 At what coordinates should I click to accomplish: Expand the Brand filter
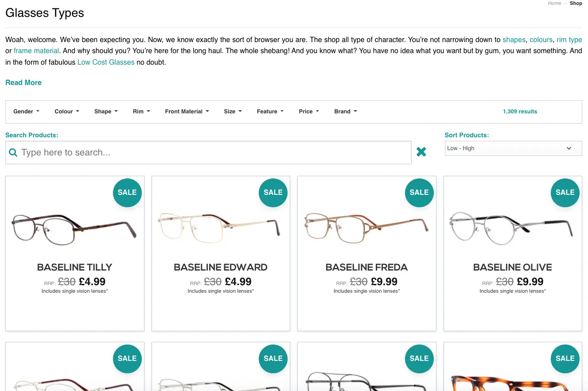pyautogui.click(x=346, y=112)
